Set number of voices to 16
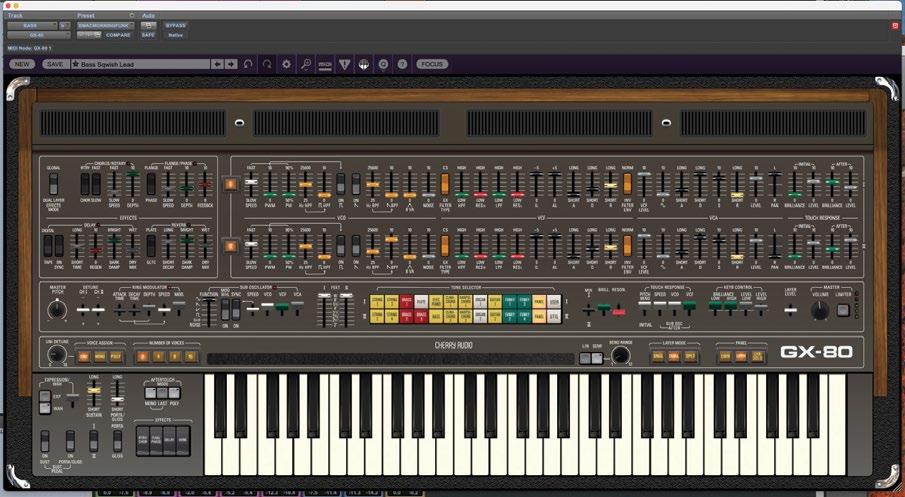This screenshot has width=905, height=497. (190, 357)
